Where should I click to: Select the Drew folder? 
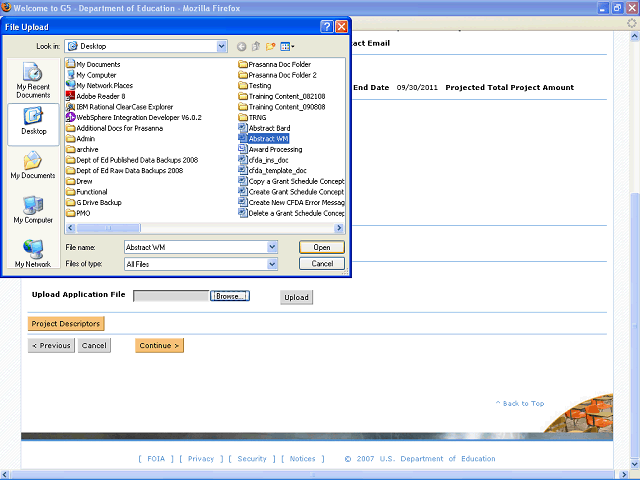[x=79, y=181]
